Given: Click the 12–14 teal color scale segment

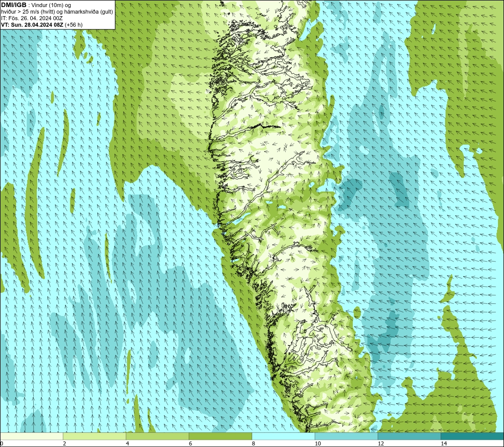Looking at the screenshot, I should point(409,436).
